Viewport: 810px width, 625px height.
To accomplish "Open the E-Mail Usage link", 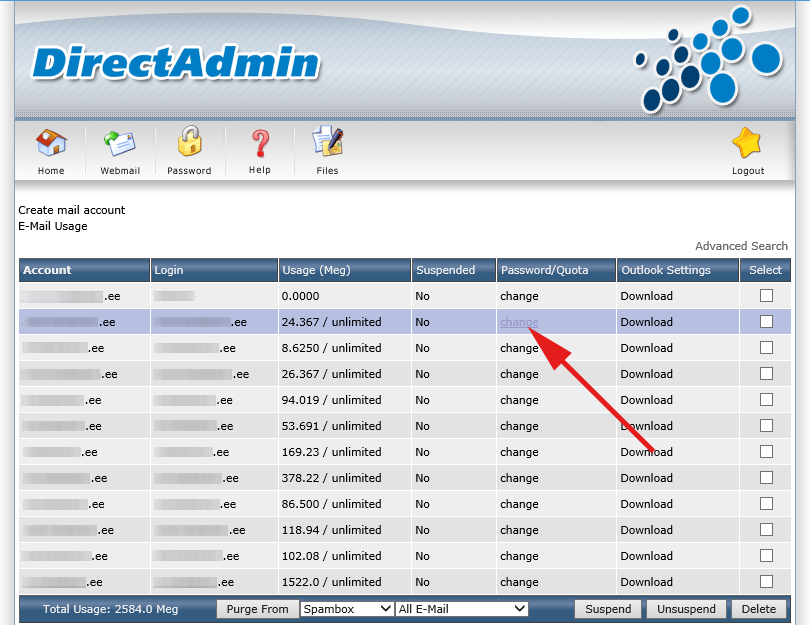I will pos(53,226).
